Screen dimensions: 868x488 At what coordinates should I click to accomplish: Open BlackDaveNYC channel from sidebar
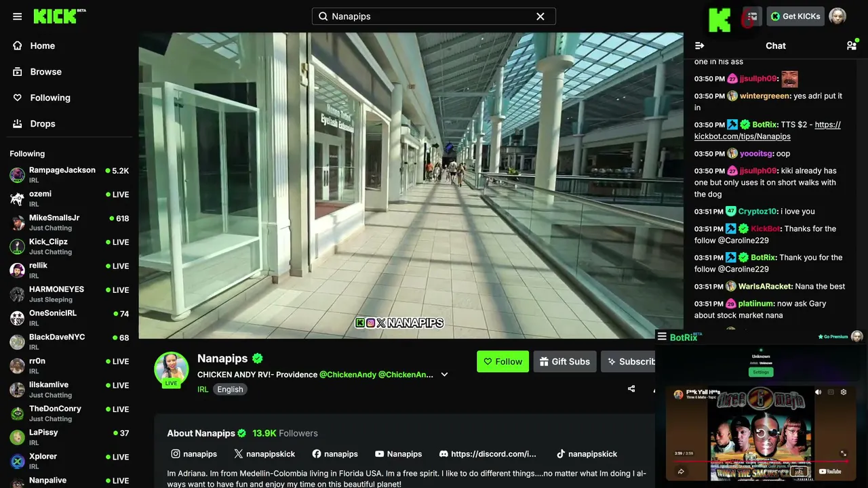click(68, 342)
